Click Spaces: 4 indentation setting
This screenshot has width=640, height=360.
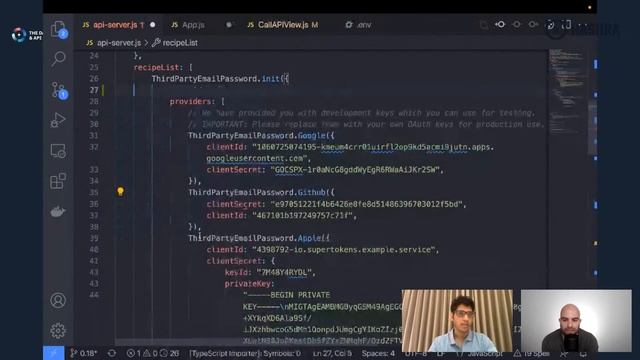[x=378, y=353]
